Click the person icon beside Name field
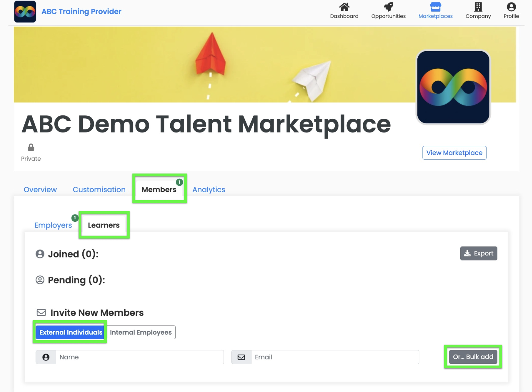532x392 pixels. click(x=46, y=357)
